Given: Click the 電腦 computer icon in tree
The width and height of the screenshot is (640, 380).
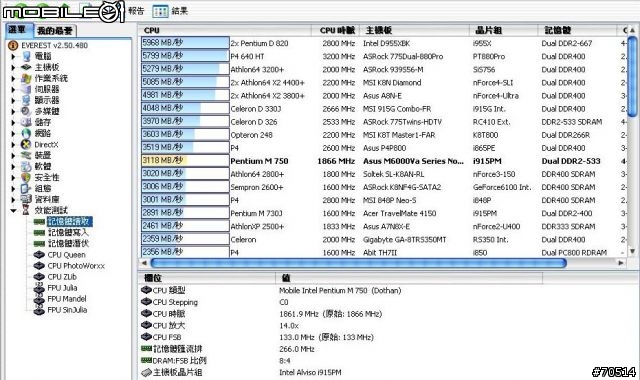Looking at the screenshot, I should tap(27, 56).
